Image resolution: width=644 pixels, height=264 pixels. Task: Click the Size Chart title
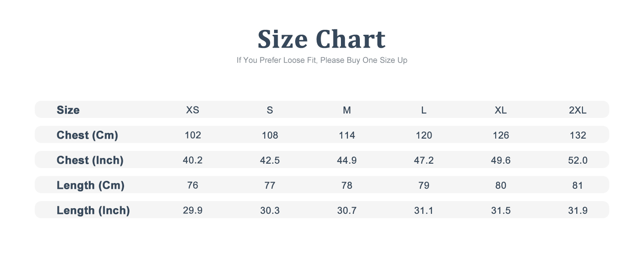[x=322, y=39]
